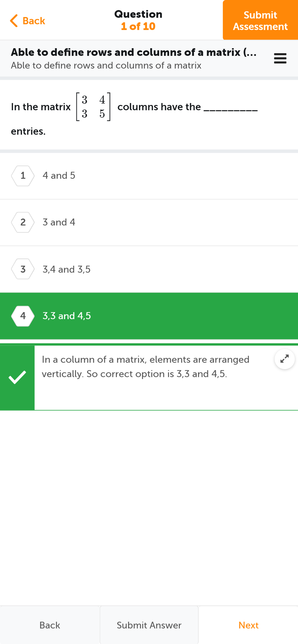Select answer option '4 and 5'
Image resolution: width=298 pixels, height=644 pixels.
click(59, 176)
